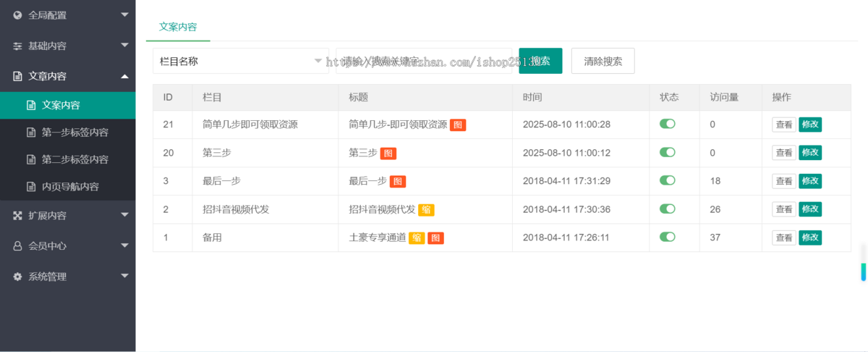Image resolution: width=868 pixels, height=352 pixels.
Task: Toggle status switch for ID 21
Action: pyautogui.click(x=668, y=124)
